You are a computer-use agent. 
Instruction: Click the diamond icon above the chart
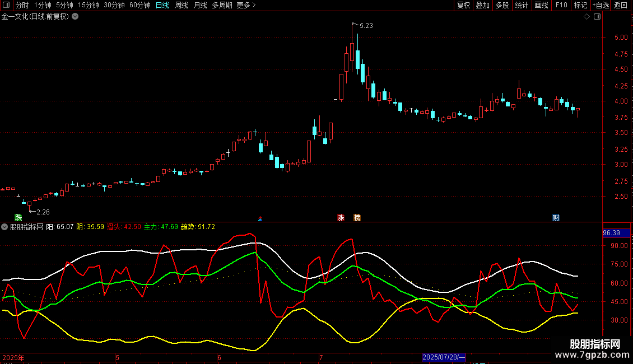click(x=587, y=17)
